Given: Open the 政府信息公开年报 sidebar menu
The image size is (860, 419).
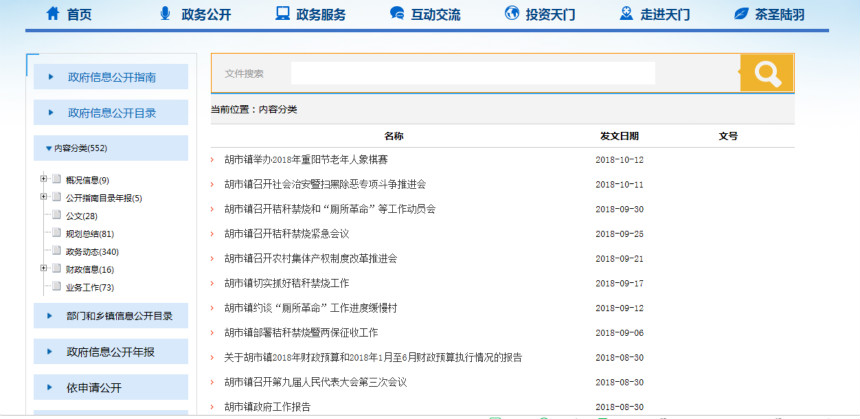Looking at the screenshot, I should point(111,352).
